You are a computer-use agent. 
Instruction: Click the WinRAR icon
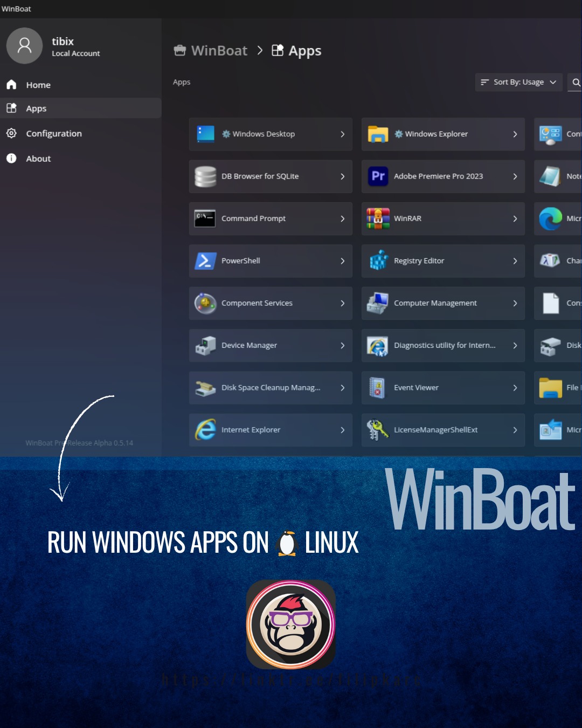378,218
